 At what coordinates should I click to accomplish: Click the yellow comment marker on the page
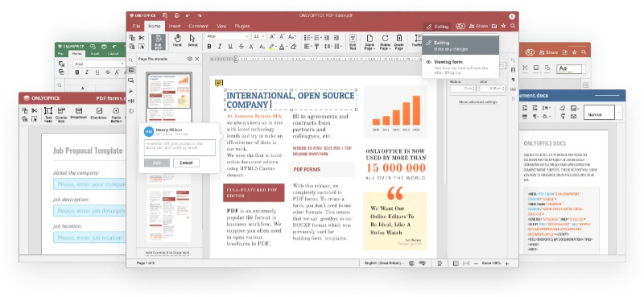pos(218,84)
